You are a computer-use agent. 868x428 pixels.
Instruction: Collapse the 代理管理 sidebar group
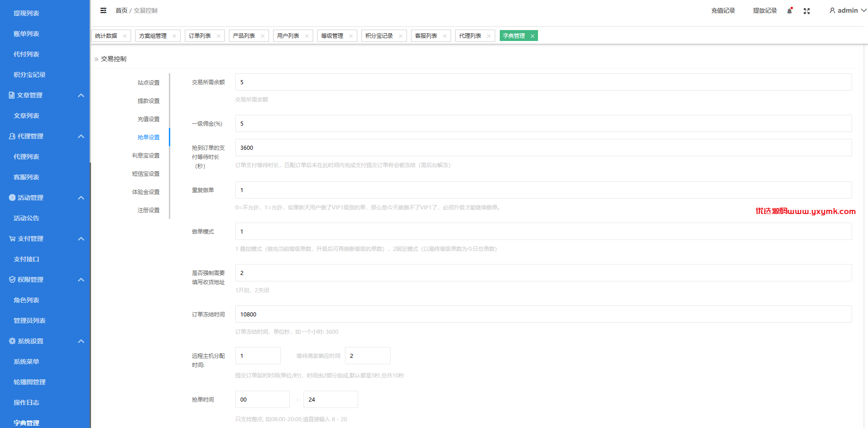[x=81, y=136]
